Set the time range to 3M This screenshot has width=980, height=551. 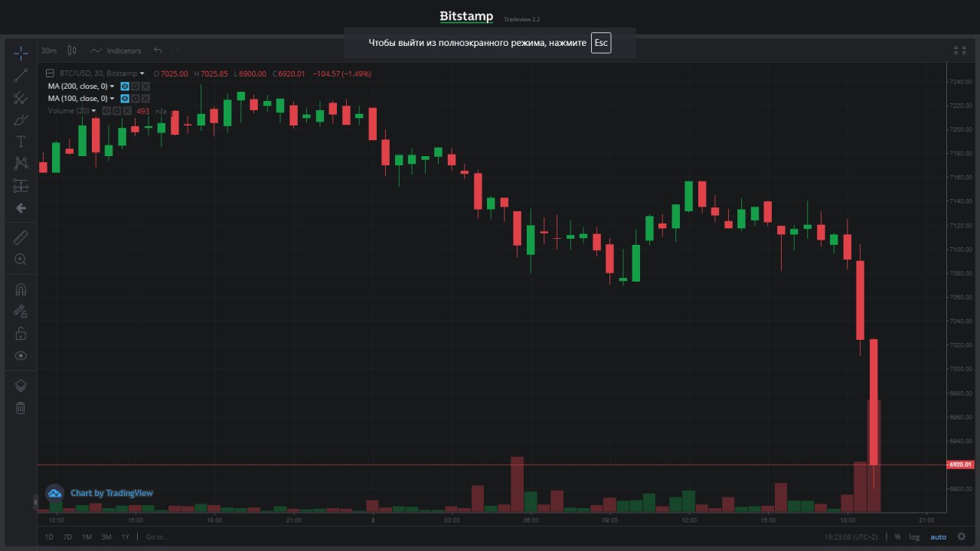point(106,536)
